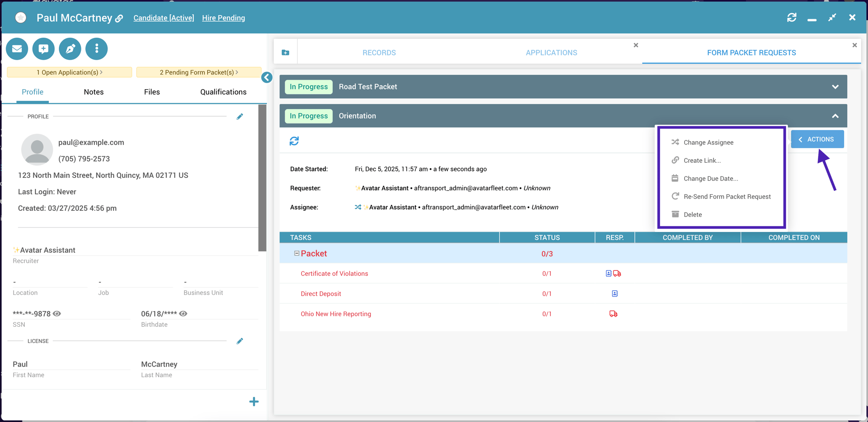Click the pen edit round icon button
This screenshot has height=422, width=868.
tap(70, 49)
